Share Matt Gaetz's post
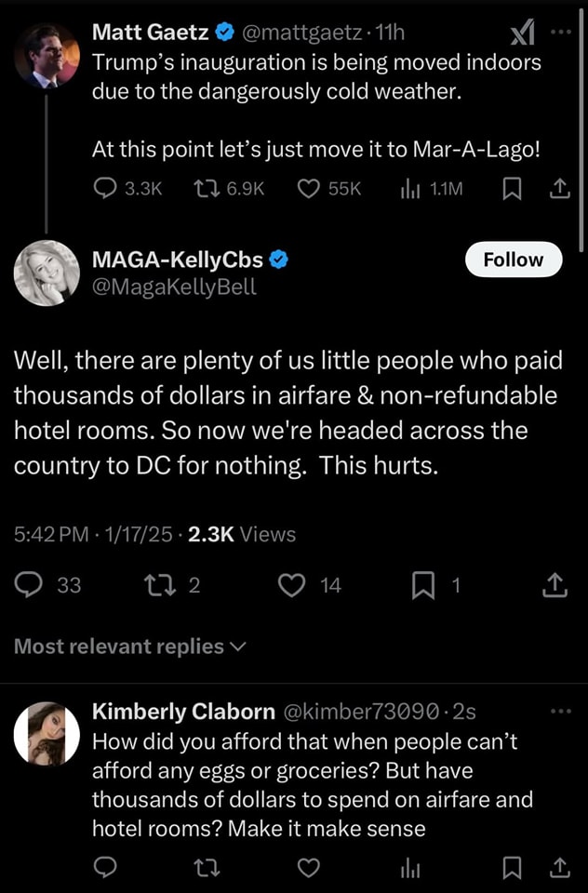This screenshot has height=893, width=588. (557, 189)
